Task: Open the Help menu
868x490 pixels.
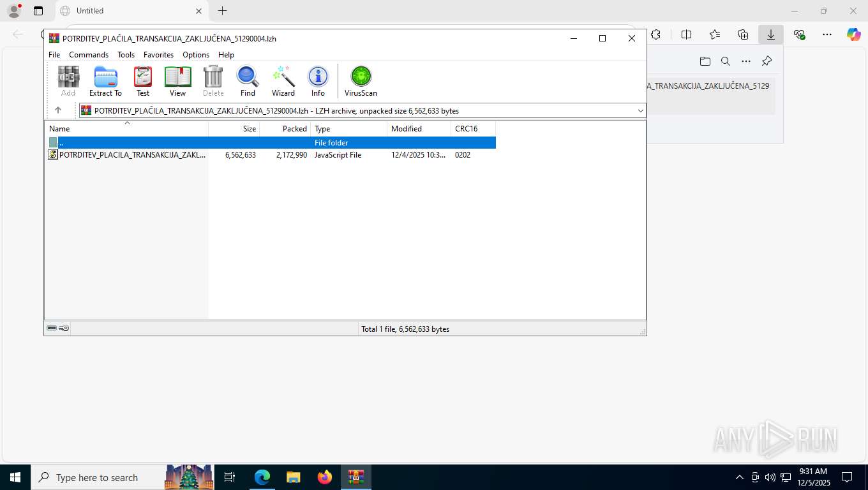Action: [226, 55]
